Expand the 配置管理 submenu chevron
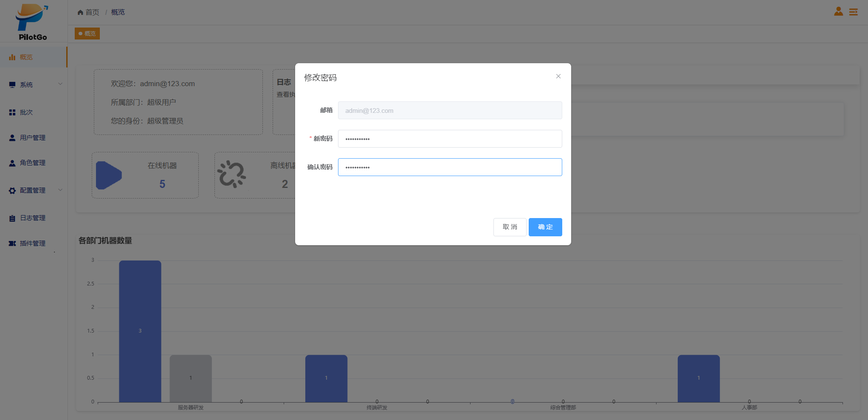This screenshot has width=868, height=420. (x=60, y=190)
